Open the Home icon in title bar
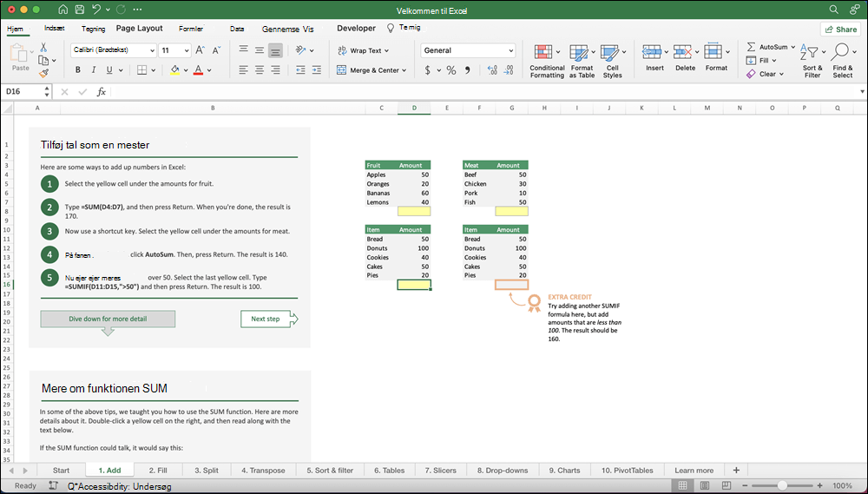This screenshot has width=868, height=494. (63, 10)
